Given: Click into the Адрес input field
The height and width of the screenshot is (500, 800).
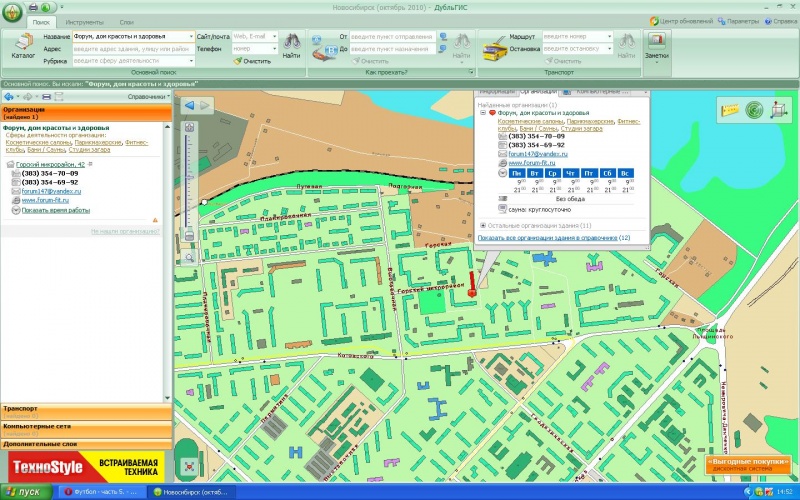Looking at the screenshot, I should 133,49.
